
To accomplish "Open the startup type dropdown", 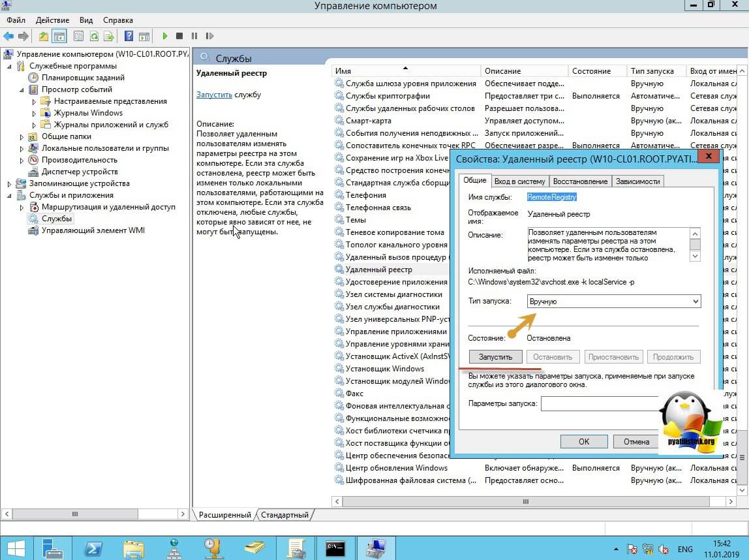I will pos(613,302).
